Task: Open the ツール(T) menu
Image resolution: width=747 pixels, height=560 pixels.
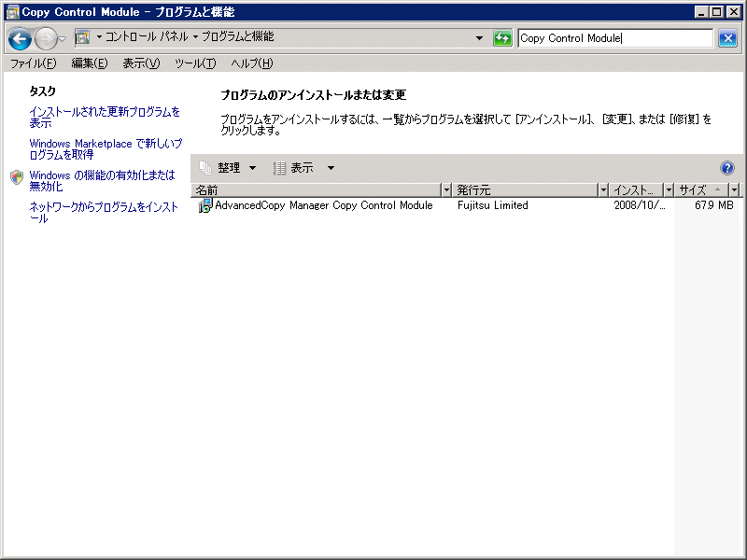Action: click(195, 63)
